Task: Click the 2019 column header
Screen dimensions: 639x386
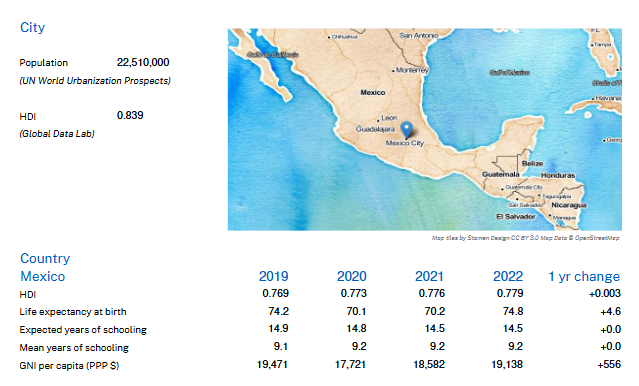Action: click(273, 276)
